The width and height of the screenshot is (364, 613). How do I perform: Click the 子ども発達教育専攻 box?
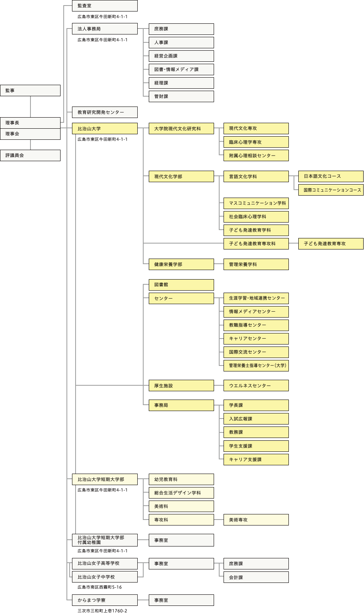pyautogui.click(x=331, y=244)
